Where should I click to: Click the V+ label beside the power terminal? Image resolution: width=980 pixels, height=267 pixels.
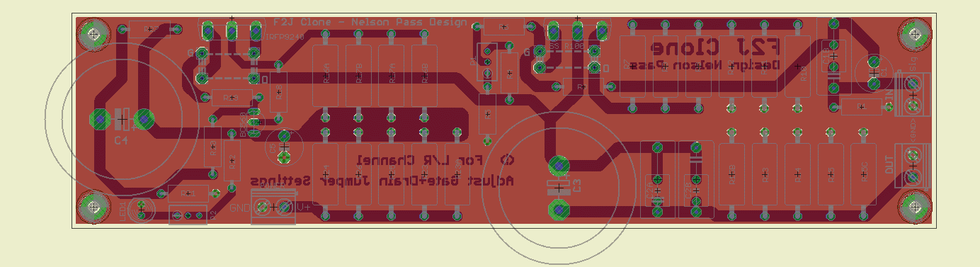click(x=303, y=208)
